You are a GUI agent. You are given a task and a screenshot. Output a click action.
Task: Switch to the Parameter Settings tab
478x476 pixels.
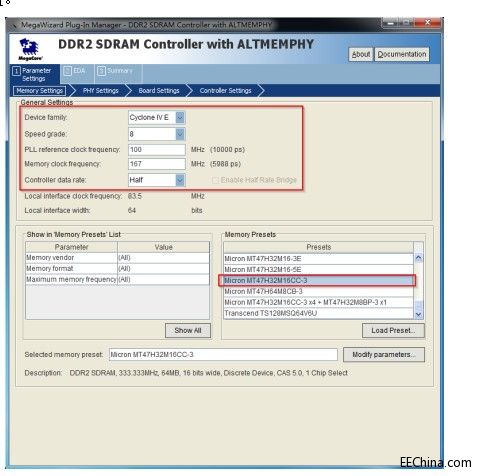[x=35, y=74]
